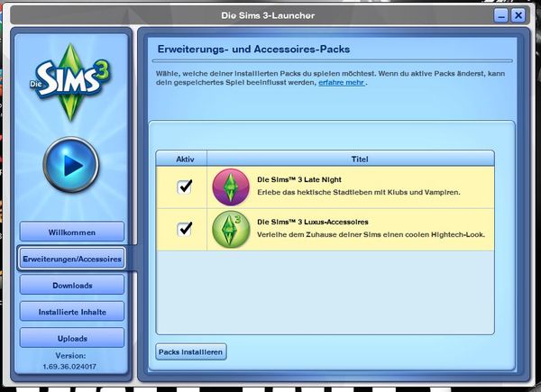Click the Hightech-Look description text
This screenshot has height=392, width=541.
point(371,235)
